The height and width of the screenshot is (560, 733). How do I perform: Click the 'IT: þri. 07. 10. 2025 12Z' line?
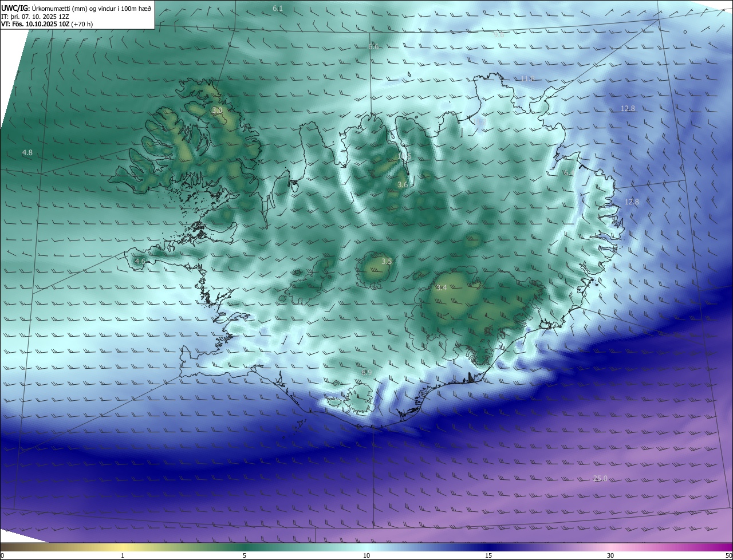[x=35, y=16]
